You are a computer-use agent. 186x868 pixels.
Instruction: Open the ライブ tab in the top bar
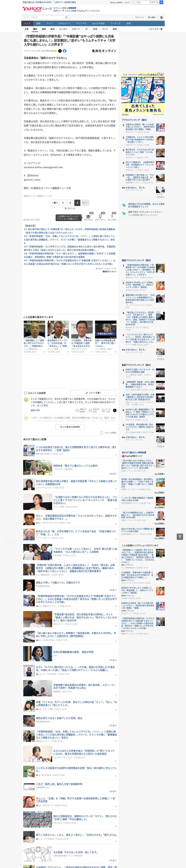pos(49,23)
